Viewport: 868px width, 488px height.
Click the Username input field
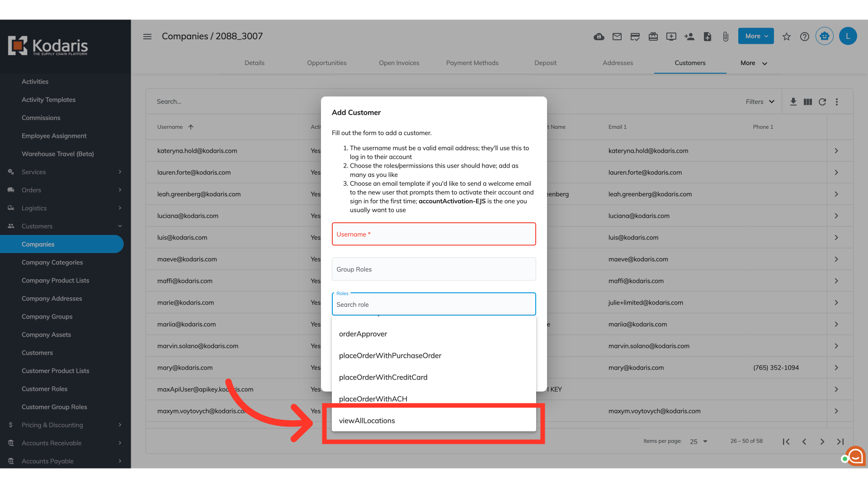coord(433,234)
